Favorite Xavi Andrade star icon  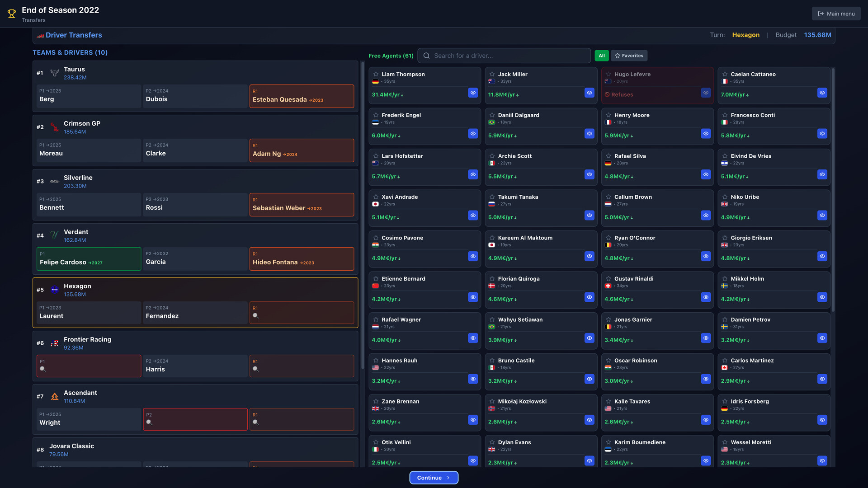coord(376,197)
